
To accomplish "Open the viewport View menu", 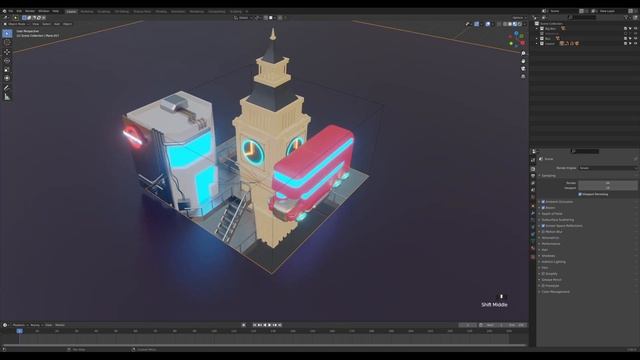I will (36, 24).
